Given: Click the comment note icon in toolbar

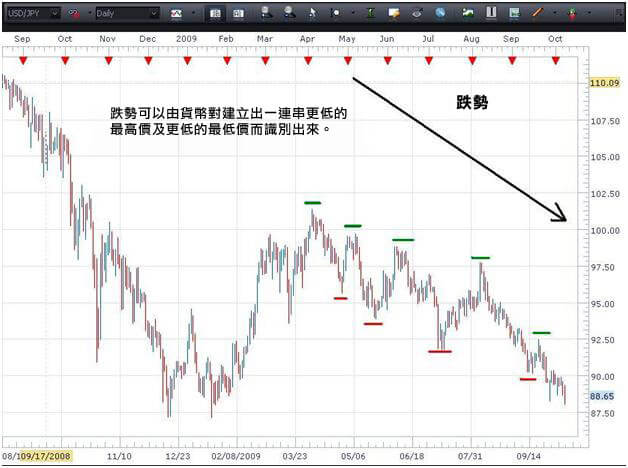Looking at the screenshot, I should click(394, 14).
